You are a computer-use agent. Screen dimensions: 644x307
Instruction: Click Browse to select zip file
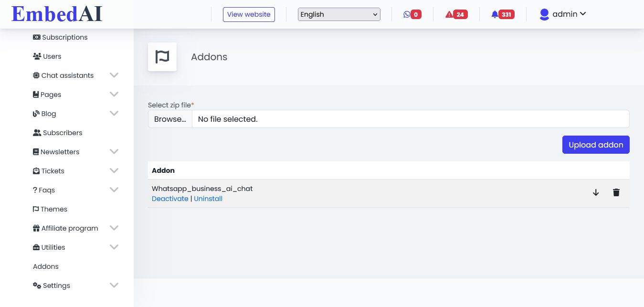[x=170, y=119]
